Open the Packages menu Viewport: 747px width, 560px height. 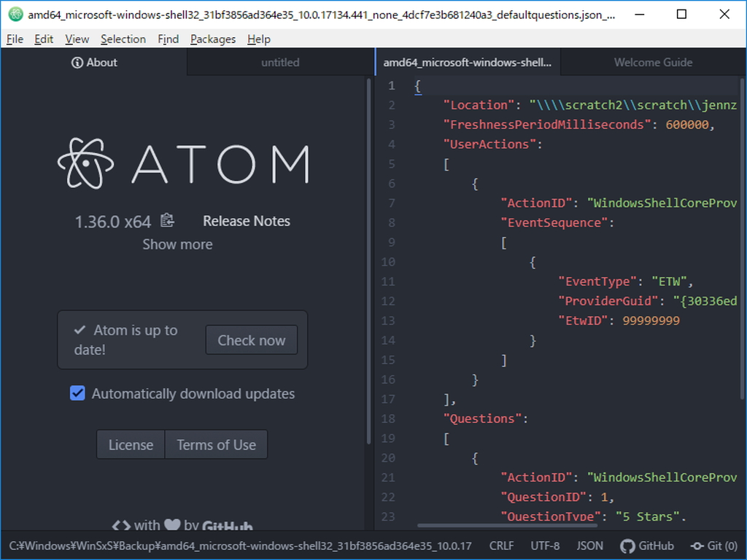click(212, 39)
